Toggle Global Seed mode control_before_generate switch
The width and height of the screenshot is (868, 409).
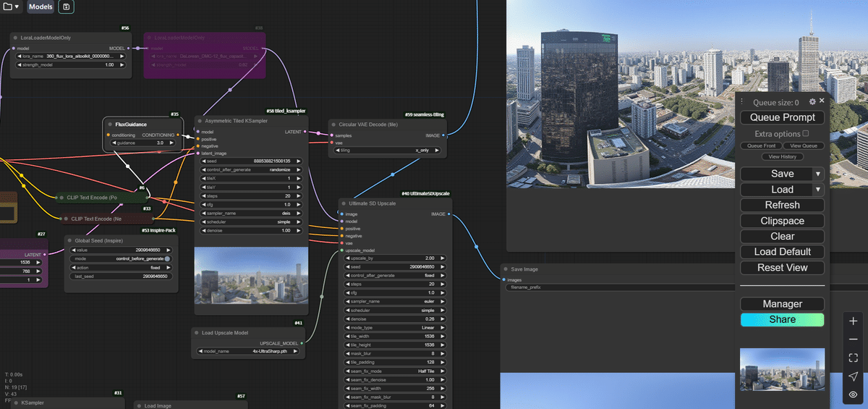coord(168,258)
